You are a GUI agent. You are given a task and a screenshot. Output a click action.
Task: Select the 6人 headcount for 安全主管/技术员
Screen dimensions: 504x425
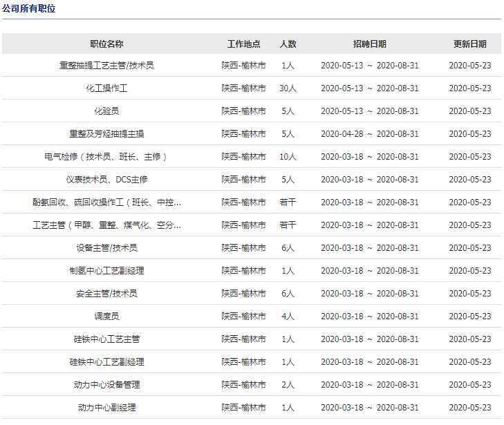coord(288,294)
